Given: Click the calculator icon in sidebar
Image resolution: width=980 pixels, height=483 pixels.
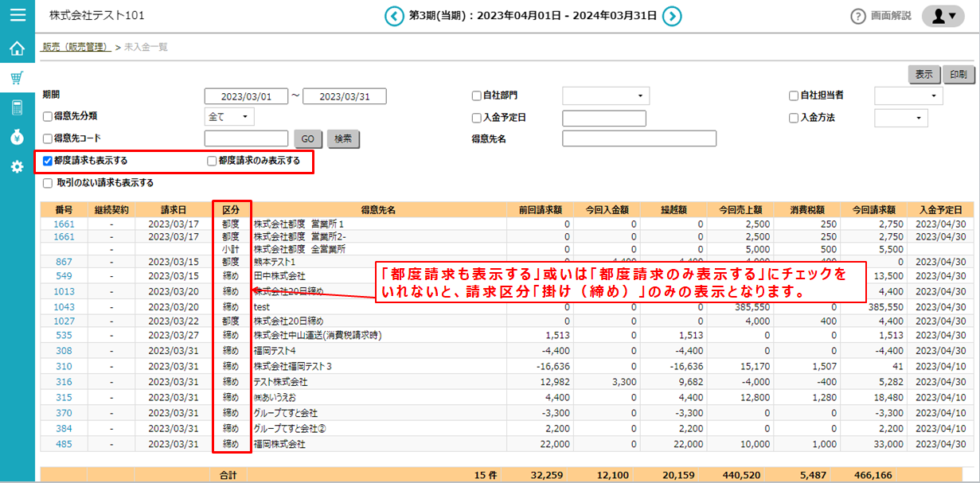Looking at the screenshot, I should (x=17, y=107).
